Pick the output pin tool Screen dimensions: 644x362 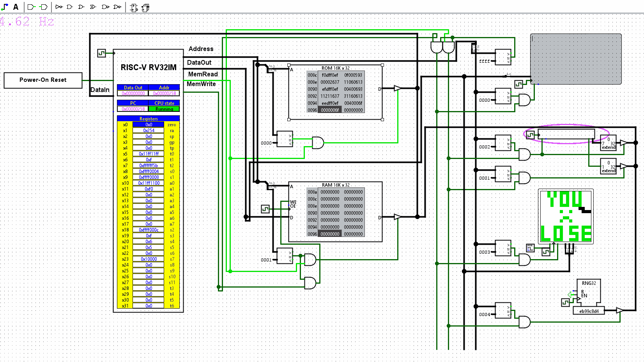pos(44,7)
